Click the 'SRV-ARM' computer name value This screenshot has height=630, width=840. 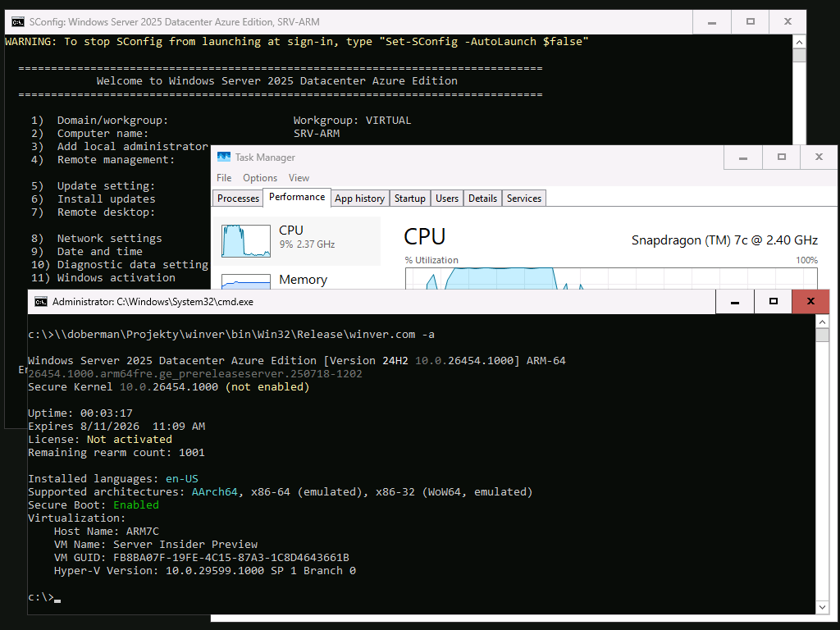(x=316, y=134)
